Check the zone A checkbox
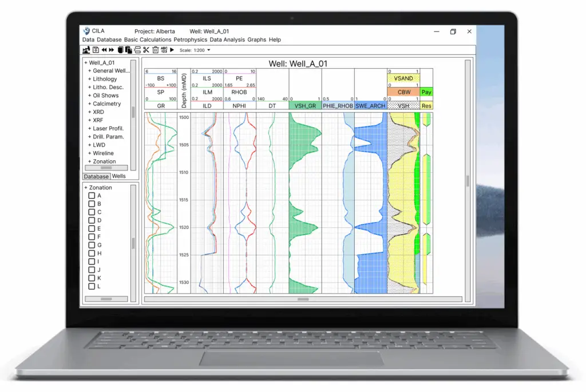 [92, 196]
